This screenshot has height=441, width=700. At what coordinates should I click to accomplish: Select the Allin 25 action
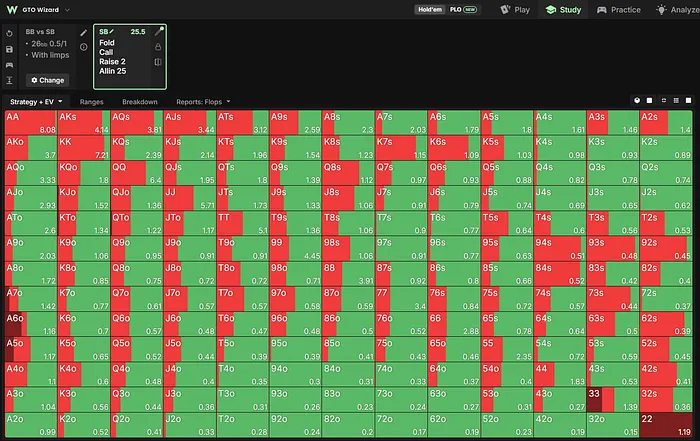(x=112, y=71)
